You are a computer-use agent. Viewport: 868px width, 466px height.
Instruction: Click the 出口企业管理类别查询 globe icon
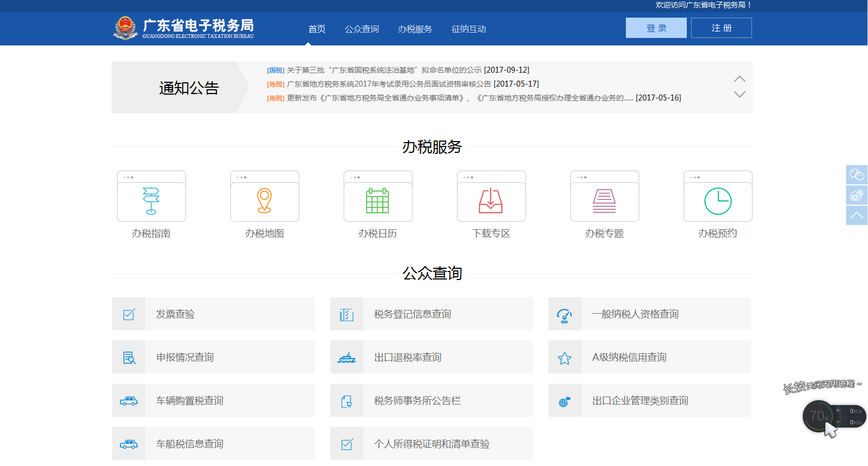pyautogui.click(x=565, y=401)
